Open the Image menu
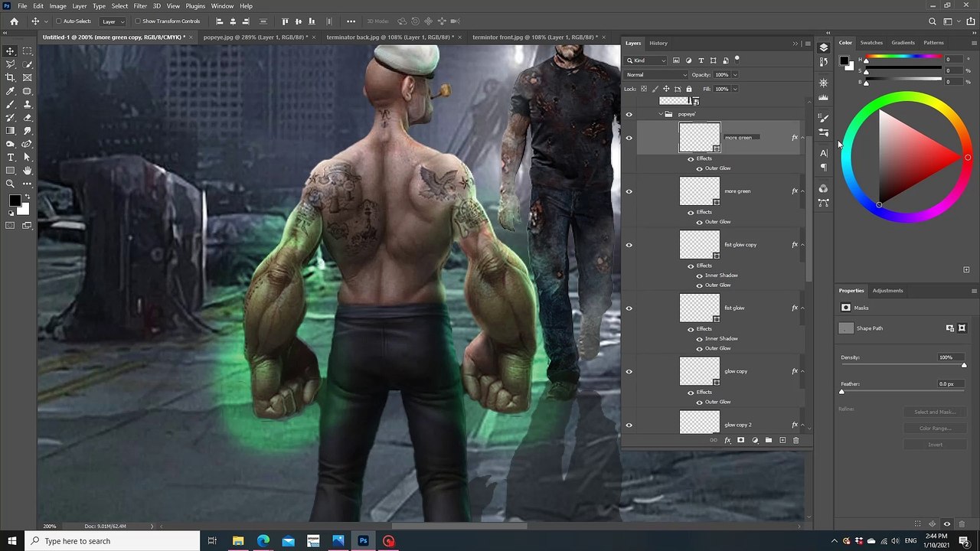980x551 pixels. [58, 6]
